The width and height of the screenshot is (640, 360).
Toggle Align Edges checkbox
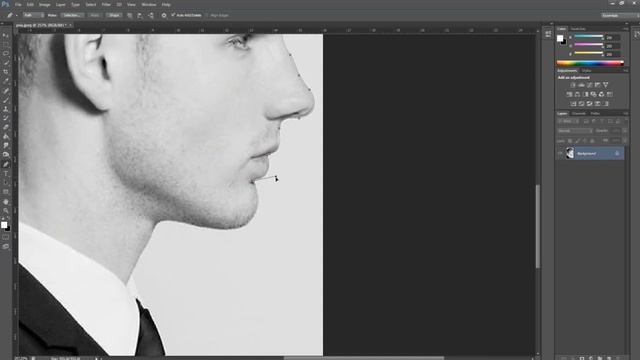(207, 15)
